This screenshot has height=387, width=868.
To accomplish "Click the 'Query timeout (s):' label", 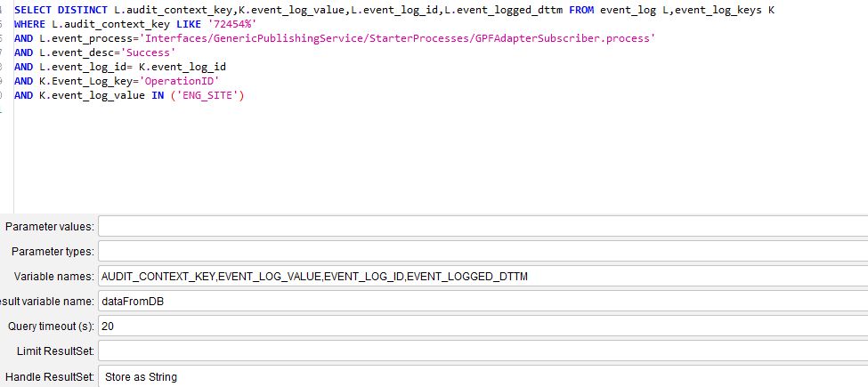I will click(51, 327).
